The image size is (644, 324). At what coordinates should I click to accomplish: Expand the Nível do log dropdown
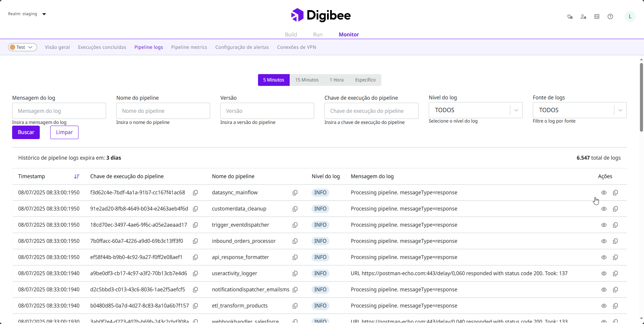pos(516,110)
